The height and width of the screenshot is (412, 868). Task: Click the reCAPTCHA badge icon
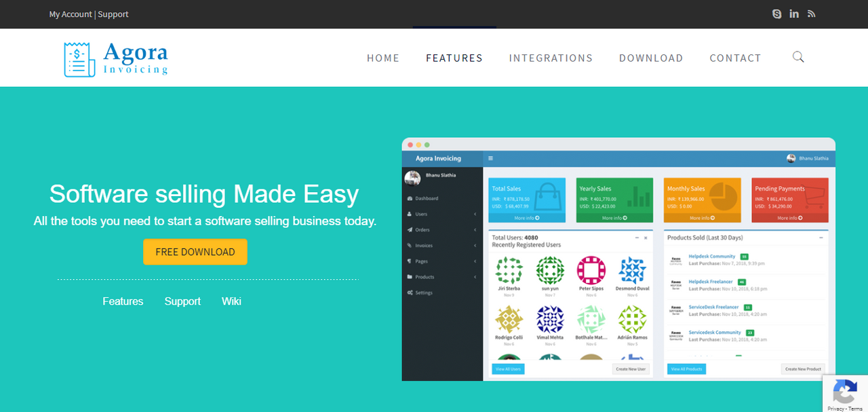click(x=845, y=392)
